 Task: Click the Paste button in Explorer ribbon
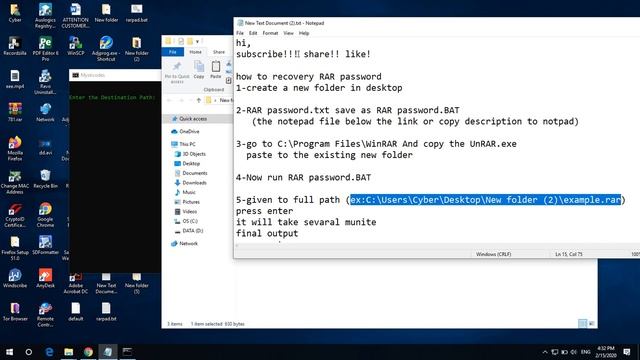click(x=216, y=69)
